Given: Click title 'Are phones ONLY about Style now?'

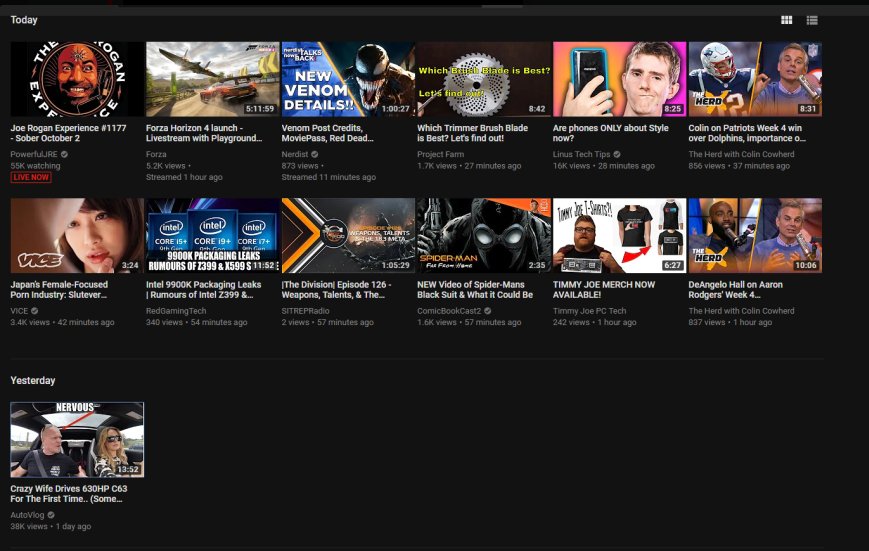Looking at the screenshot, I should tap(610, 133).
